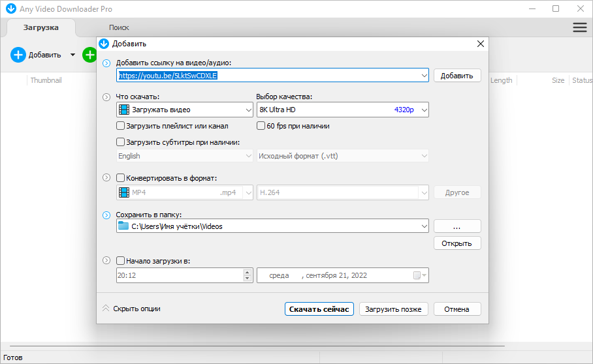This screenshot has height=364, width=593.
Task: Click the blue download icon in dialog title
Action: click(104, 44)
